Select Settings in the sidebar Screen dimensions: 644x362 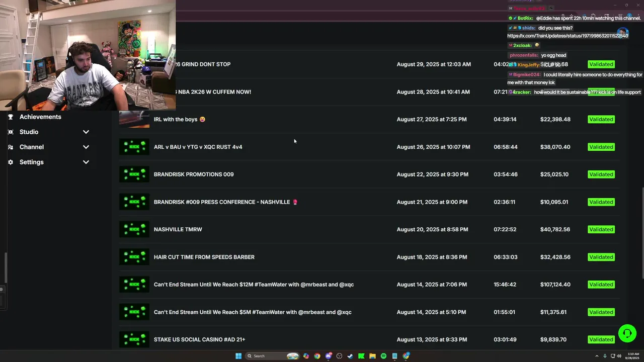(x=32, y=162)
